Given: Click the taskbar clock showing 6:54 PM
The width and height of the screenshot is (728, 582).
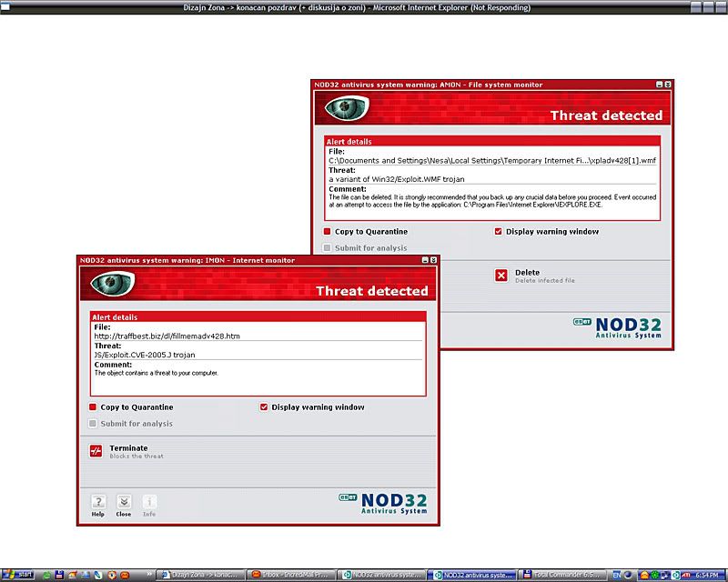Looking at the screenshot, I should [707, 575].
